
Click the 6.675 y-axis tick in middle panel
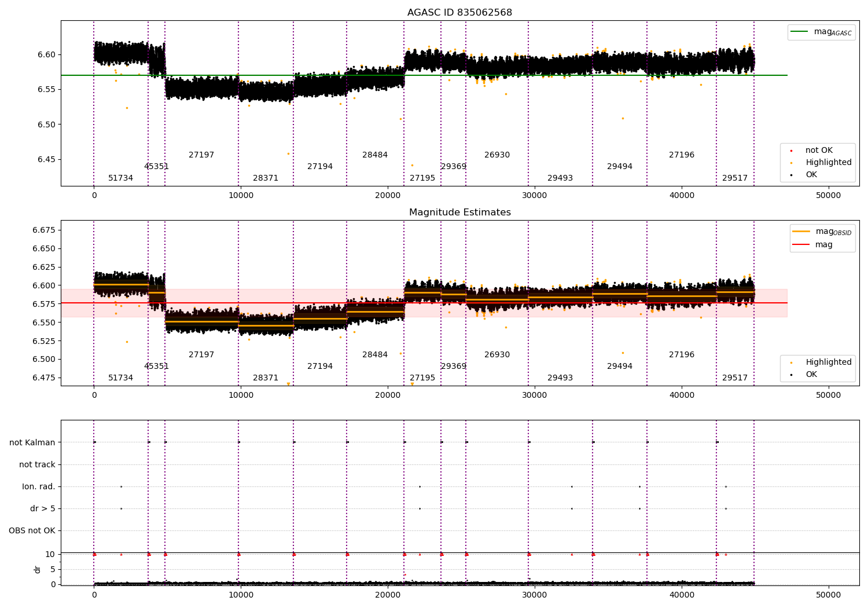tap(44, 230)
